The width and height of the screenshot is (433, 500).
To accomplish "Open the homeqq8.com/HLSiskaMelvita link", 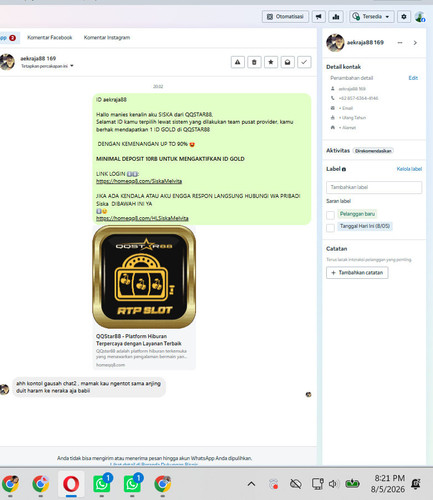I will click(142, 218).
